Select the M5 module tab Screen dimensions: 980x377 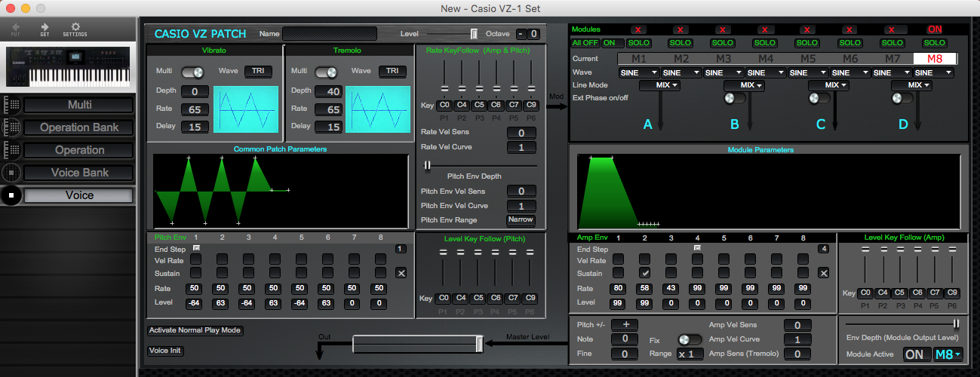(808, 58)
